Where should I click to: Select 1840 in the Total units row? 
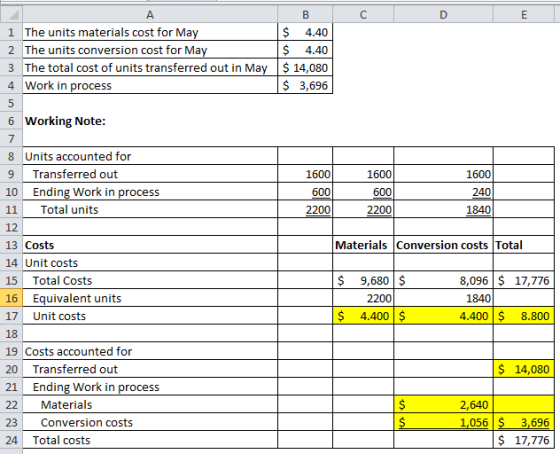(x=443, y=209)
